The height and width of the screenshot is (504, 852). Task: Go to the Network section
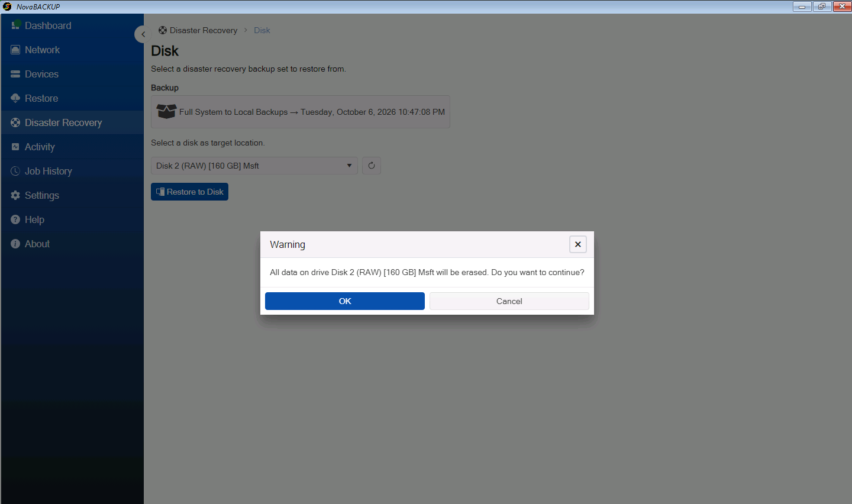click(x=72, y=50)
